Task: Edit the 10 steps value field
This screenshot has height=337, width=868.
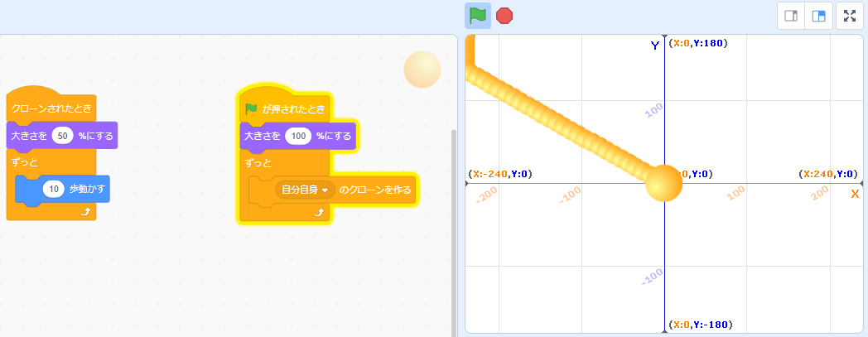Action: [54, 189]
